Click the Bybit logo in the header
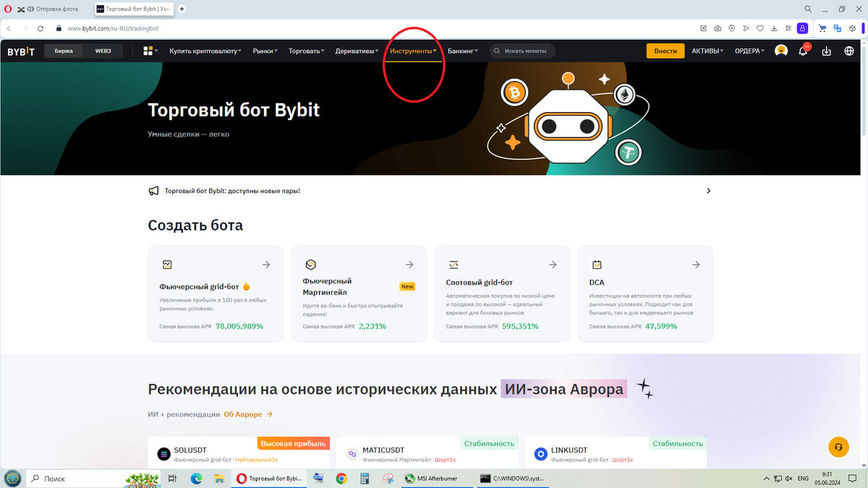Image resolution: width=868 pixels, height=488 pixels. (x=21, y=51)
